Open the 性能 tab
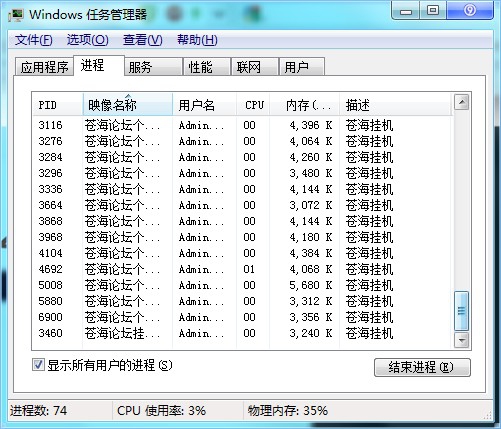501x429 pixels. click(x=207, y=67)
